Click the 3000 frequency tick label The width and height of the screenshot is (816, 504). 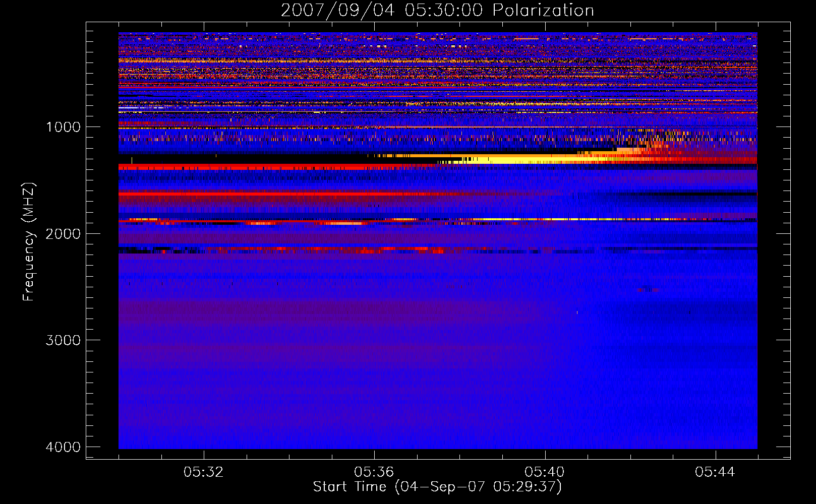pyautogui.click(x=63, y=340)
